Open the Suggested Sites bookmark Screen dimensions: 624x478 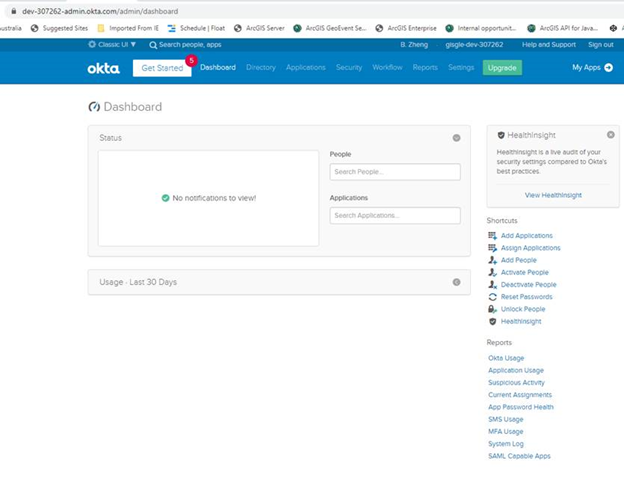(x=59, y=28)
